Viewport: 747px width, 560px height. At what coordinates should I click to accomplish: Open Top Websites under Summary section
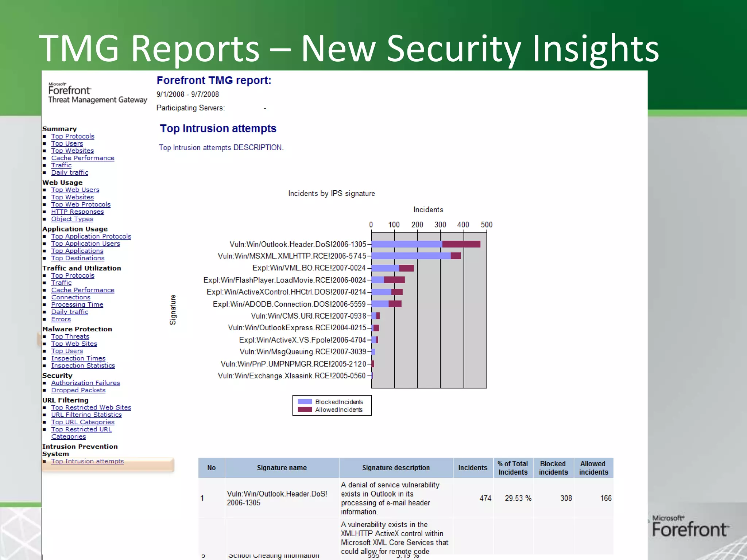pyautogui.click(x=72, y=151)
